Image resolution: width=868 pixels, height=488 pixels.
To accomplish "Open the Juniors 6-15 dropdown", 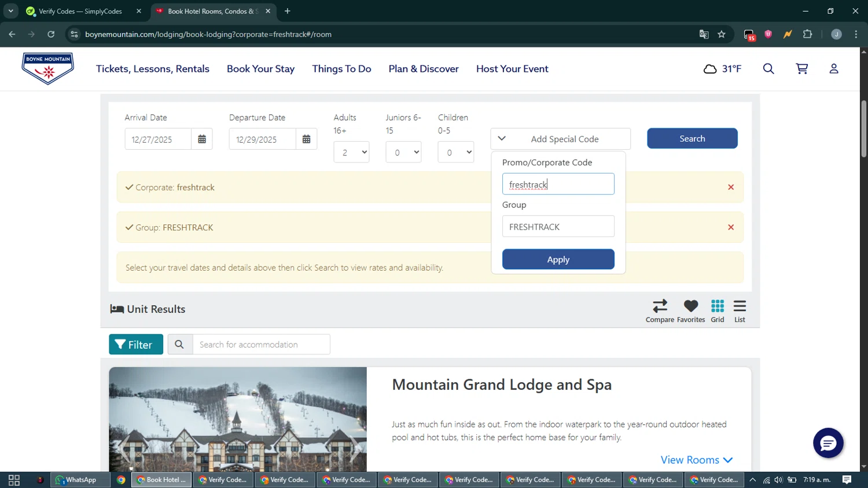I will point(403,153).
